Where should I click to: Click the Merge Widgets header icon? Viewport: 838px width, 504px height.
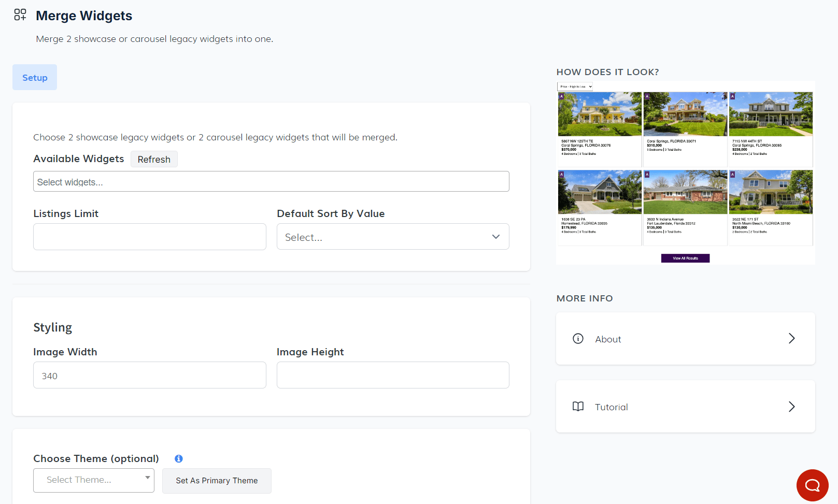(20, 15)
